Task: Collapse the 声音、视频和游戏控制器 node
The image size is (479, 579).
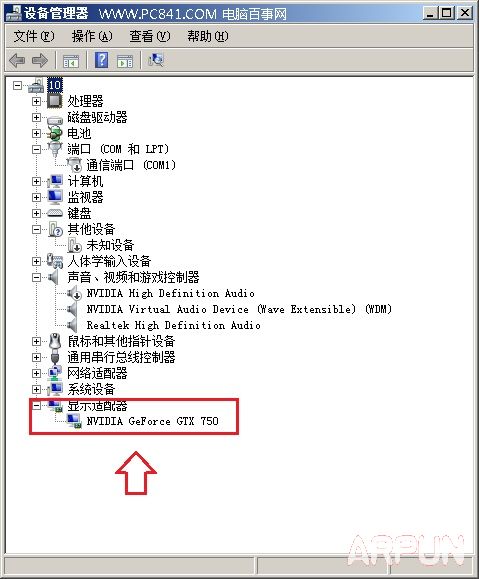Action: pyautogui.click(x=36, y=277)
